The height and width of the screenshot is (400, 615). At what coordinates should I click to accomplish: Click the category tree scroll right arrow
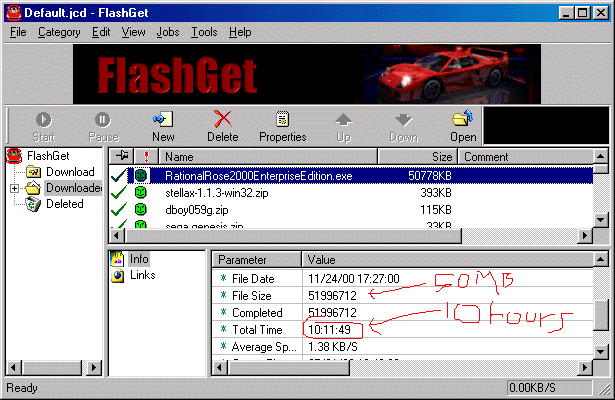pyautogui.click(x=94, y=368)
